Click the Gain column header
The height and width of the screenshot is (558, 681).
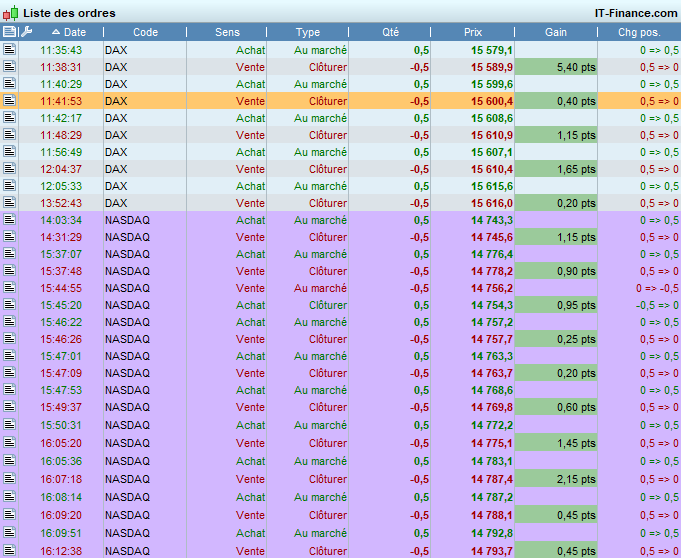click(x=555, y=32)
